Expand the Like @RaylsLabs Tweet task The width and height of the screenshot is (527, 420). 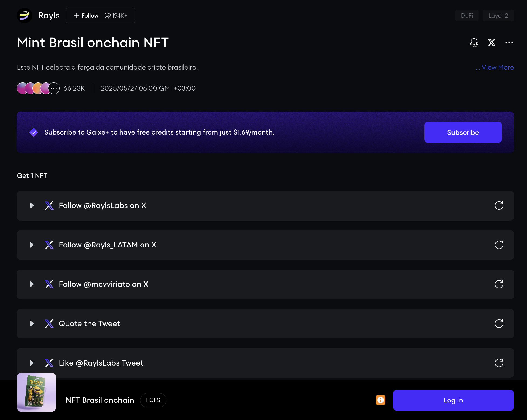pyautogui.click(x=32, y=363)
